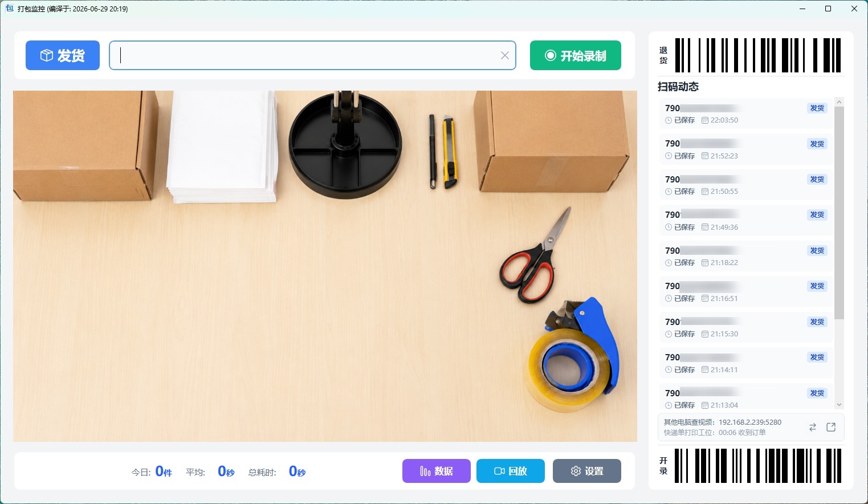Close the 打包监控 window
Image resolution: width=868 pixels, height=504 pixels.
(854, 9)
